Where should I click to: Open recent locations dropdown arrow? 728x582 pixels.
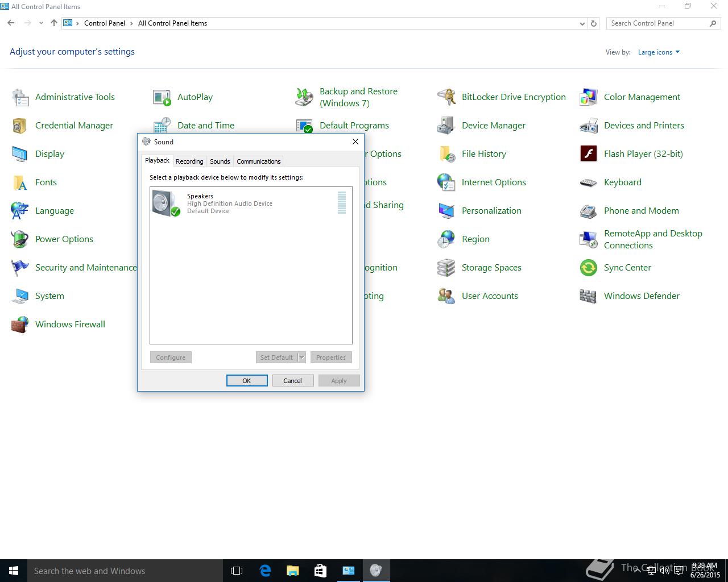tap(41, 23)
